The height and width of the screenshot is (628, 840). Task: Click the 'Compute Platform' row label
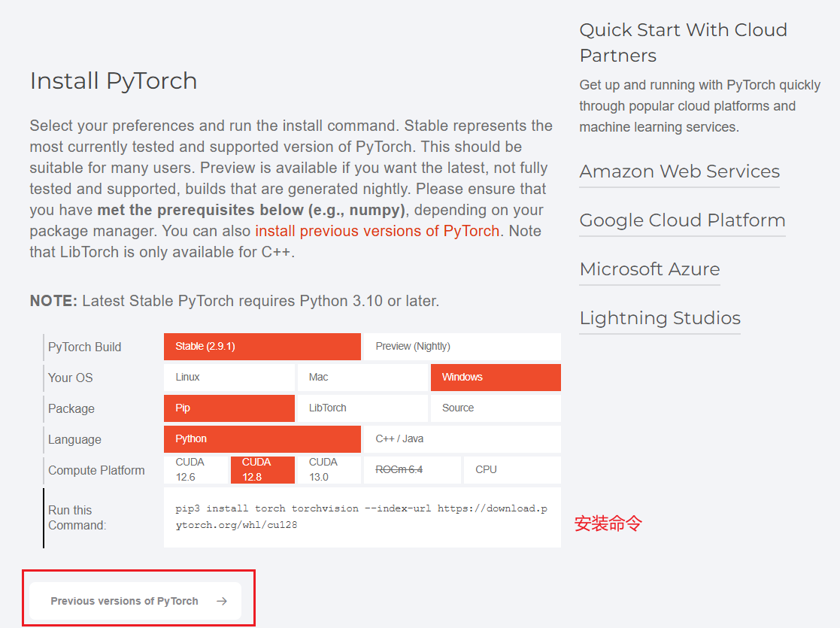(x=96, y=471)
